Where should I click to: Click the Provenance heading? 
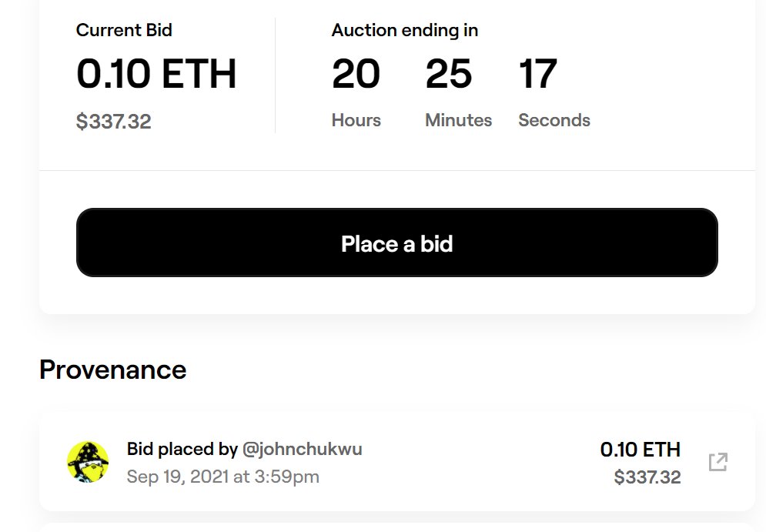coord(113,370)
